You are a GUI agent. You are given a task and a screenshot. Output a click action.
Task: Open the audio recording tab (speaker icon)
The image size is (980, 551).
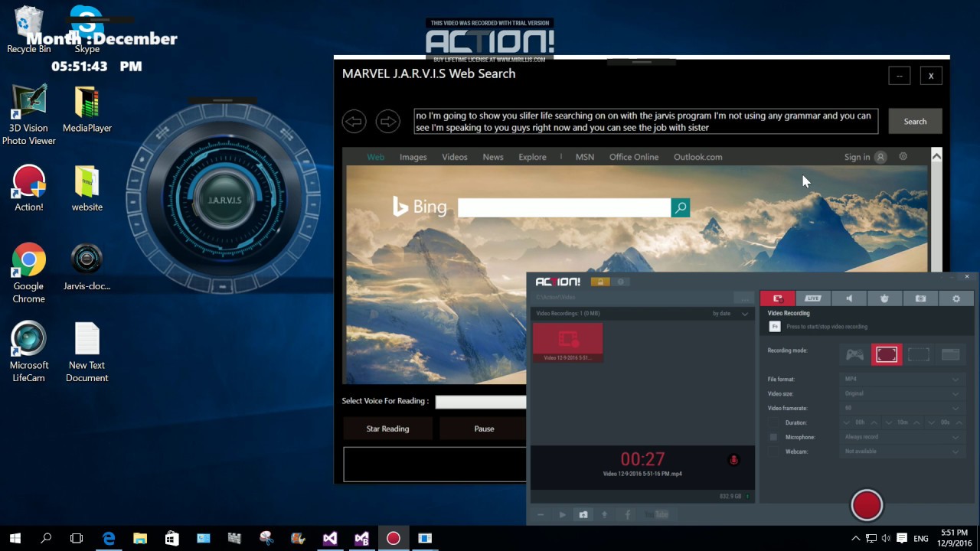pos(849,298)
